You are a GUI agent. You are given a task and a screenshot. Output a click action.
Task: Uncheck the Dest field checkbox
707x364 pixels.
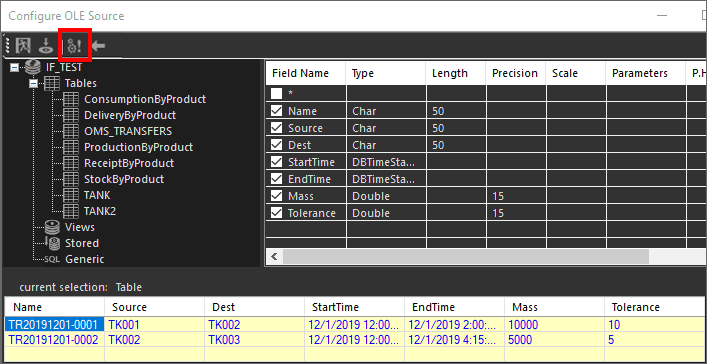[276, 145]
